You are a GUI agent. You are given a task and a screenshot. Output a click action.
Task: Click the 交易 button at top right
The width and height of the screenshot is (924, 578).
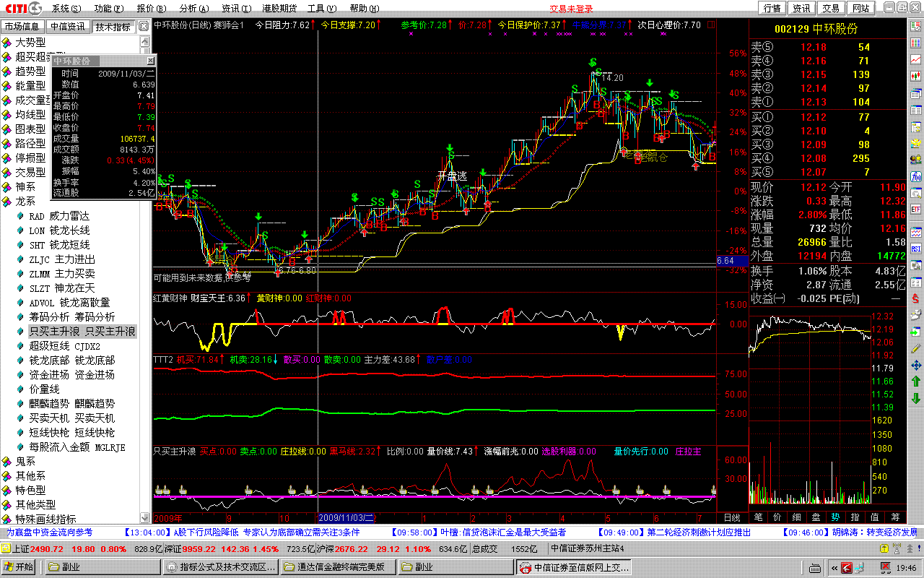[831, 9]
